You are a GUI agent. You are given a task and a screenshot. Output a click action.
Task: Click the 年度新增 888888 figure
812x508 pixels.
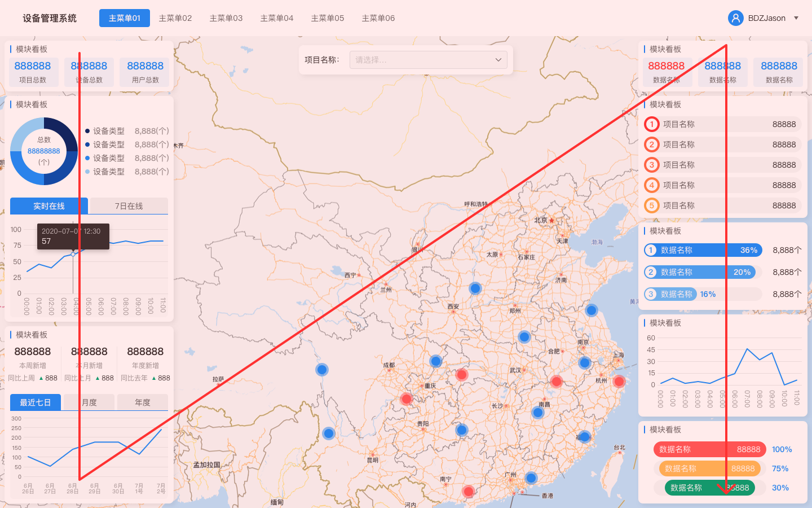(x=145, y=352)
